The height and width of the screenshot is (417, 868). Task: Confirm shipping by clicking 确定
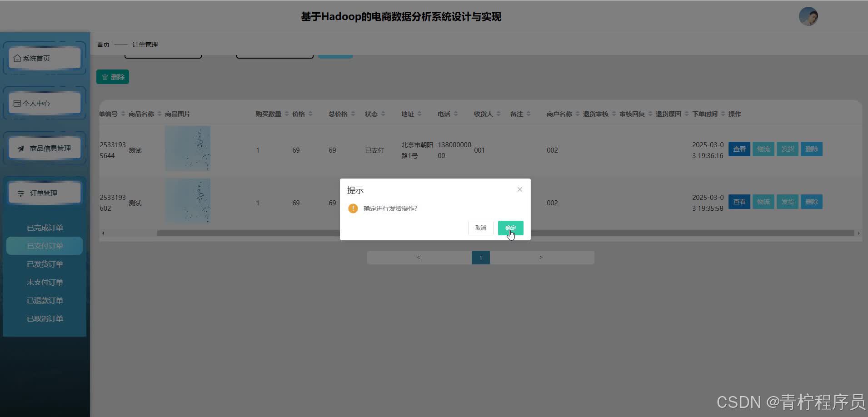(510, 228)
